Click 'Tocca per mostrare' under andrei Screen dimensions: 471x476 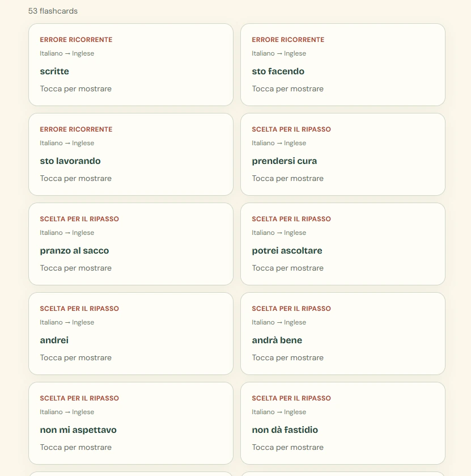click(75, 357)
